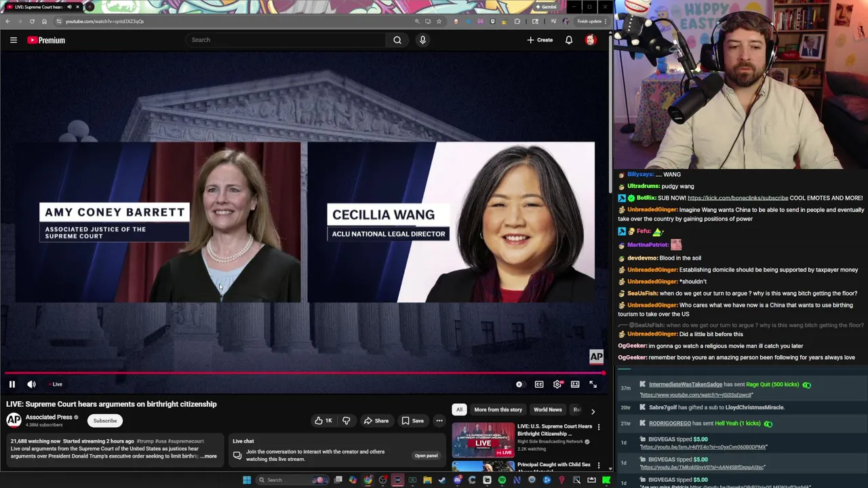Screen dimensions: 868x488
Task: Save the video to a playlist
Action: pyautogui.click(x=413, y=421)
